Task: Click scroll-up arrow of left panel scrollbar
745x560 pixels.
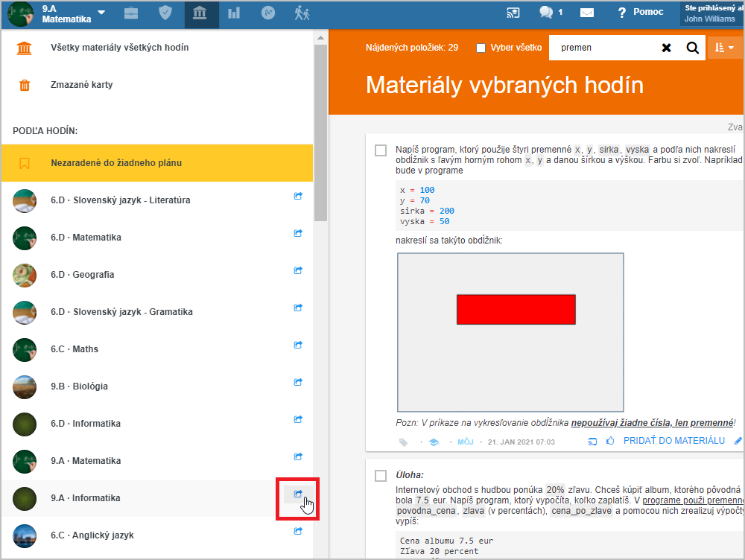Action: [320, 37]
